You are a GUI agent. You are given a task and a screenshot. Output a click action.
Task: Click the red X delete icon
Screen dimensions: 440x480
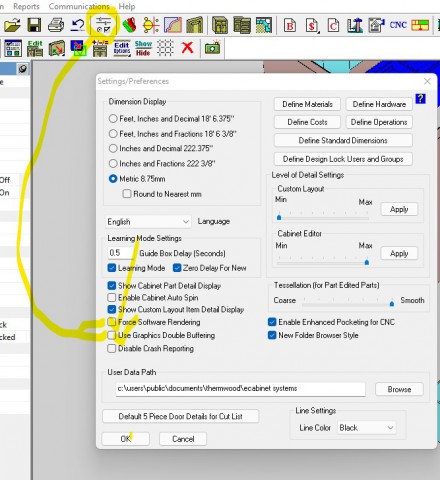point(187,48)
